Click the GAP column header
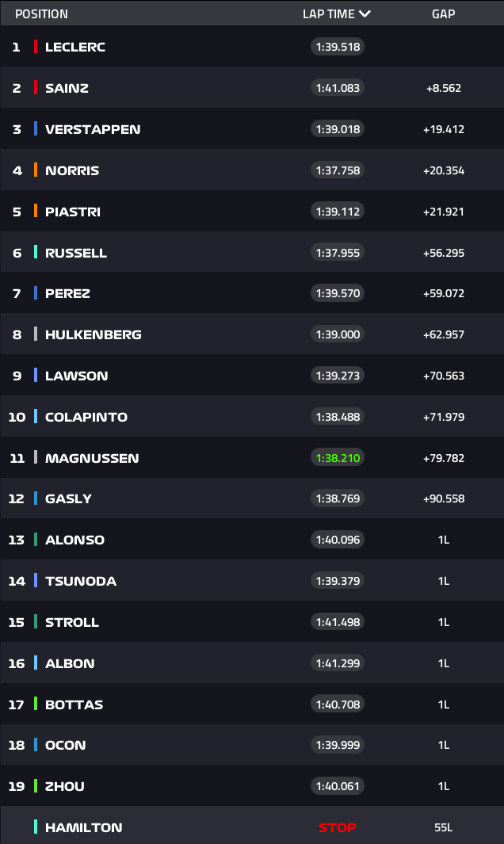 [x=444, y=14]
